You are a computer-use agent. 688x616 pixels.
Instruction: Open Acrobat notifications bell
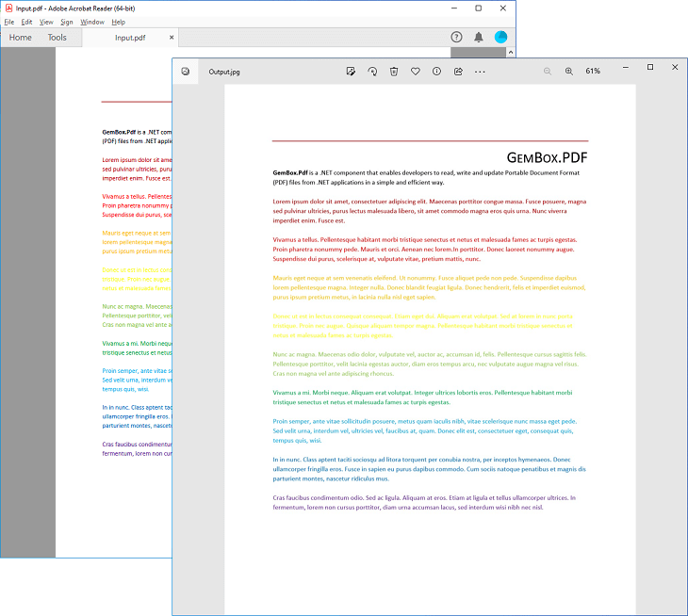tap(479, 37)
